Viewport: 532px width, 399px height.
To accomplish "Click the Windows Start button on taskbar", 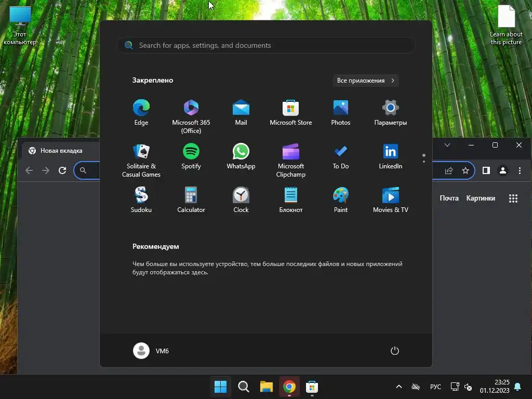I will click(x=220, y=387).
